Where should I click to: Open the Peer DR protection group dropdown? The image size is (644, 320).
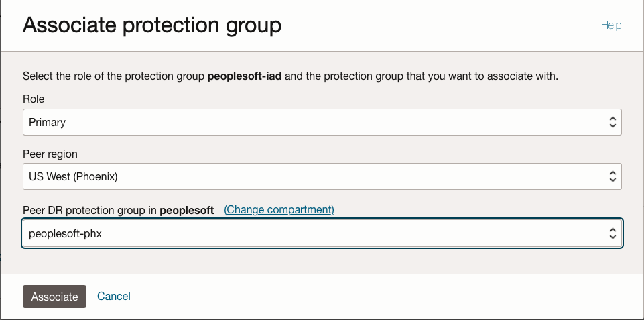coord(322,233)
